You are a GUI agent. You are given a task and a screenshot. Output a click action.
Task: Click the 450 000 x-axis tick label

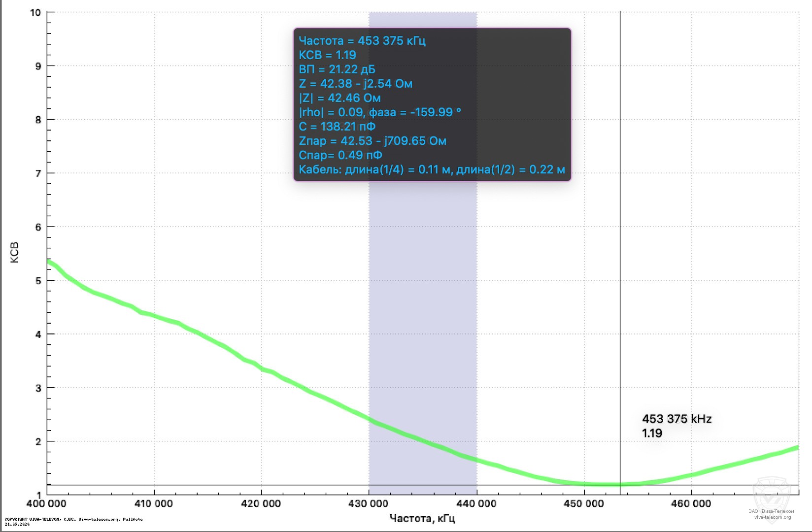(x=584, y=503)
